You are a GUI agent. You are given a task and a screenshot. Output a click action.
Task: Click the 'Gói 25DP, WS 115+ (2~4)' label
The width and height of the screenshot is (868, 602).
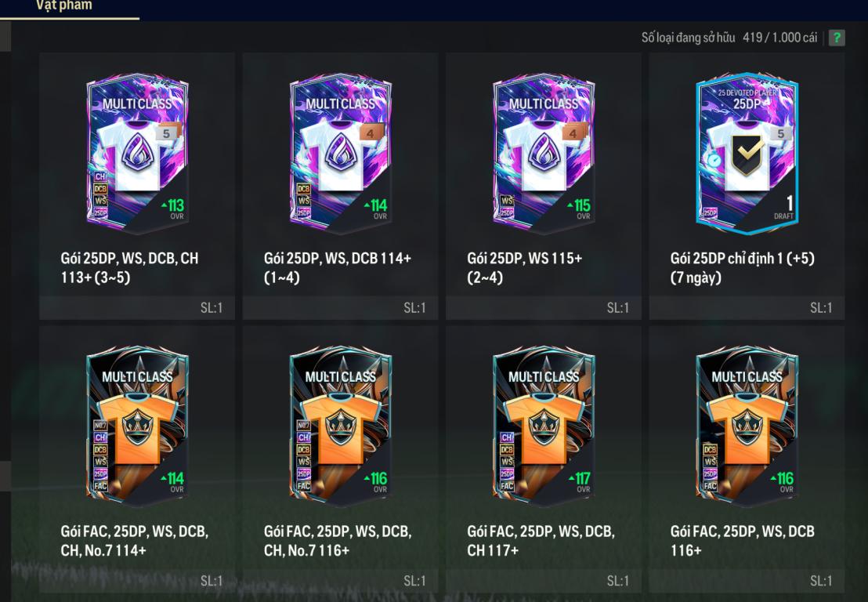(524, 267)
